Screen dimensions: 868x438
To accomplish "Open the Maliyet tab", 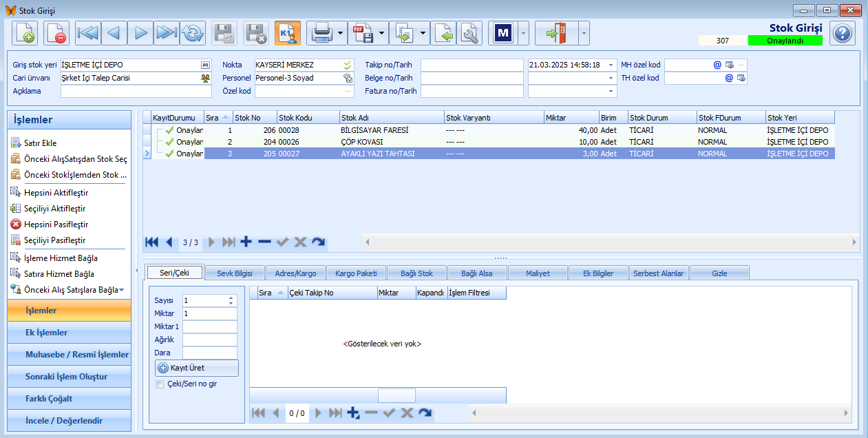I will click(538, 273).
